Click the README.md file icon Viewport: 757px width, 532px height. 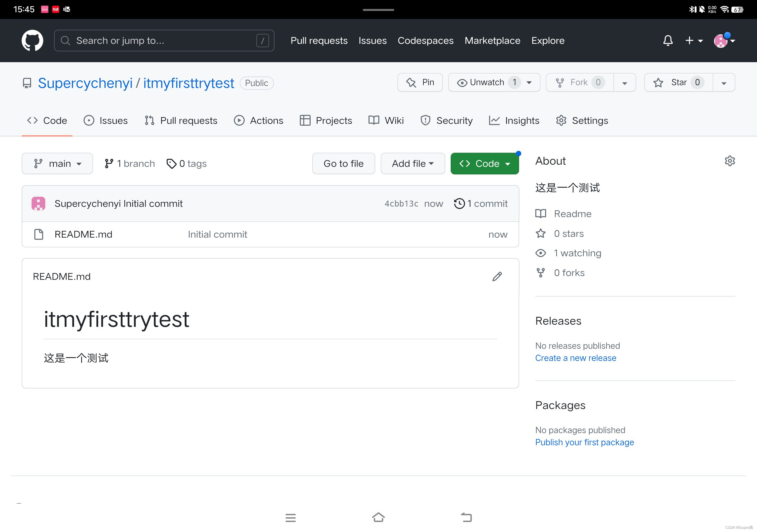click(39, 234)
